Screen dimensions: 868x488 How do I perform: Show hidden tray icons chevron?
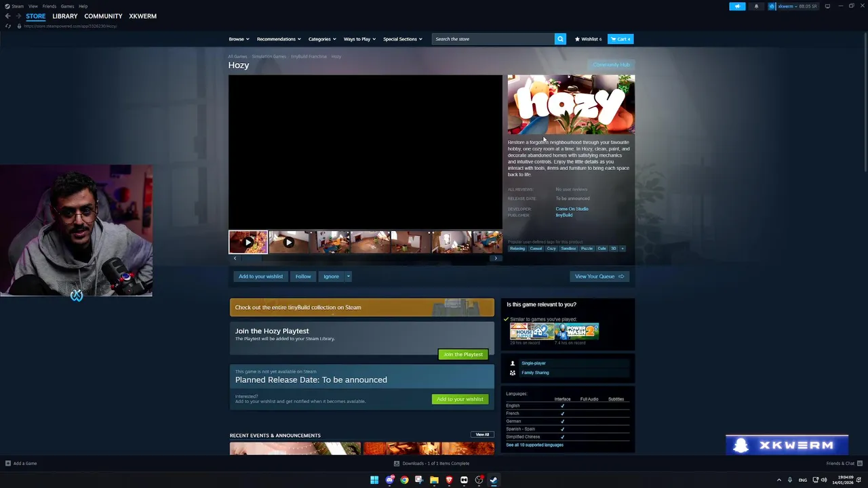[x=778, y=480]
